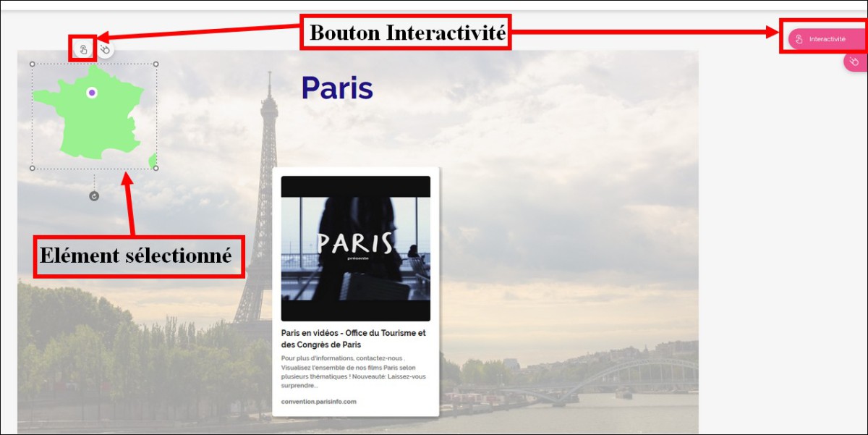Click the circular rotate handle below the map
Screen dimensions: 868x435
(94, 196)
